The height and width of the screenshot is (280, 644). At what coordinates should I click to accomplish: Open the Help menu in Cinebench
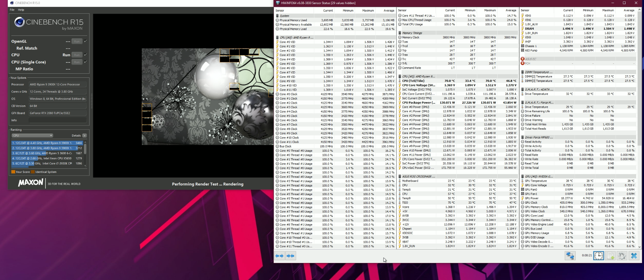(21, 10)
